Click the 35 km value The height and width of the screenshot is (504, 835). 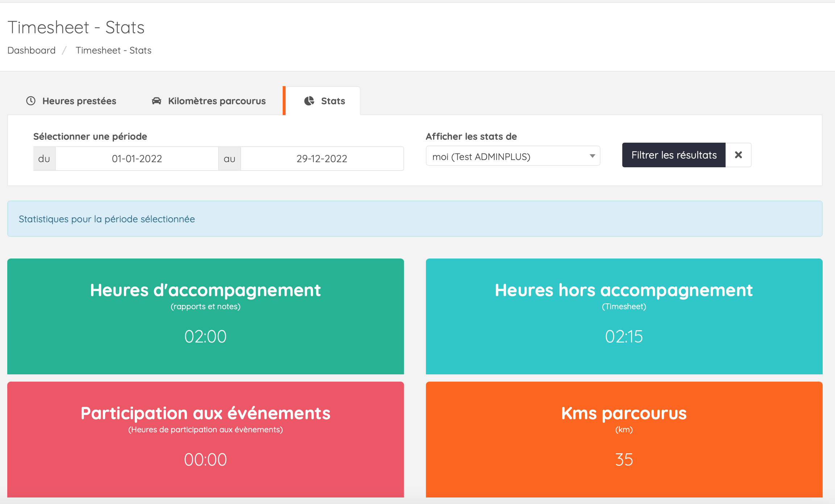[624, 459]
